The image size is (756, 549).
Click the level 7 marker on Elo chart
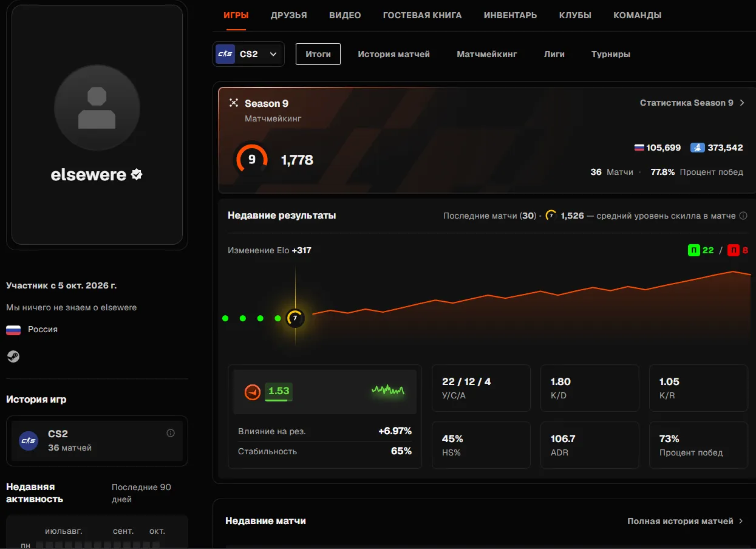pyautogui.click(x=295, y=318)
